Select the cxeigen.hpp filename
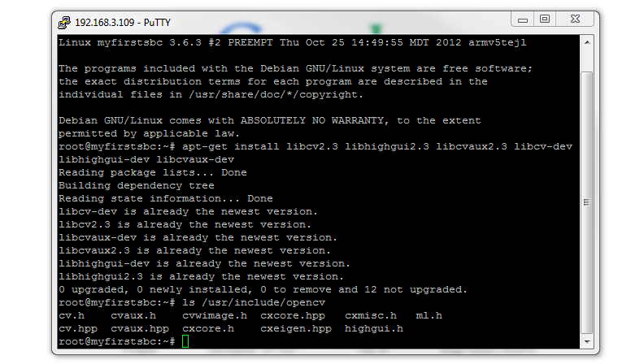The image size is (644, 364). (x=296, y=329)
